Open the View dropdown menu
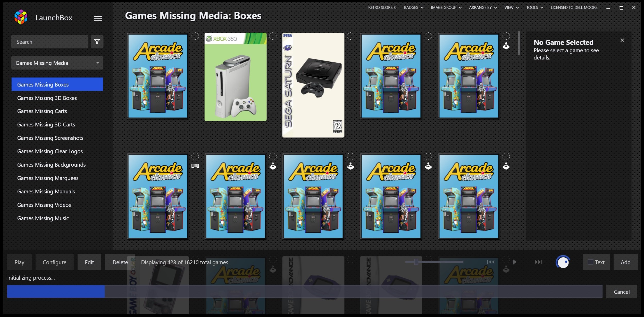Image resolution: width=644 pixels, height=317 pixels. (512, 7)
